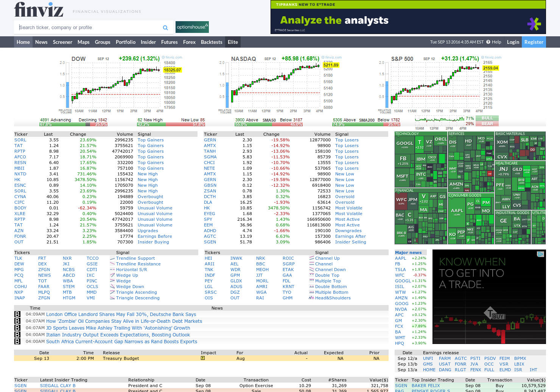Select the Trendline Support signal icon
Screen dimensions: 560x392
pyautogui.click(x=112, y=258)
